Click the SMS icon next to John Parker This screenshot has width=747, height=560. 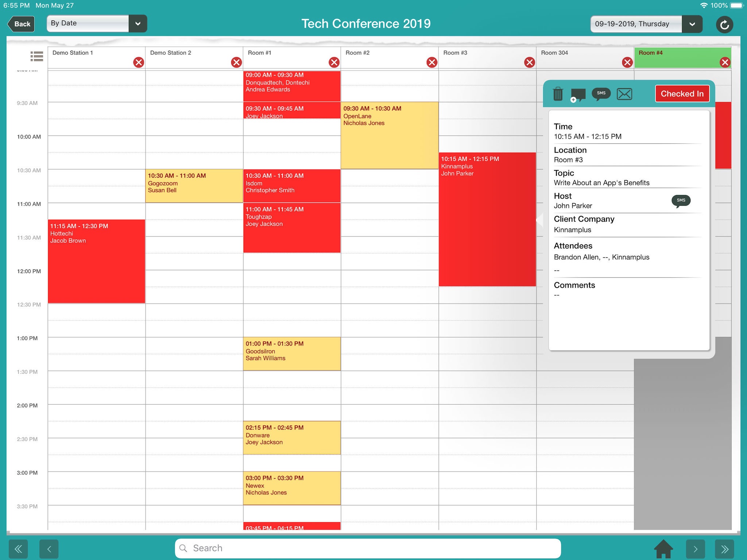click(681, 200)
